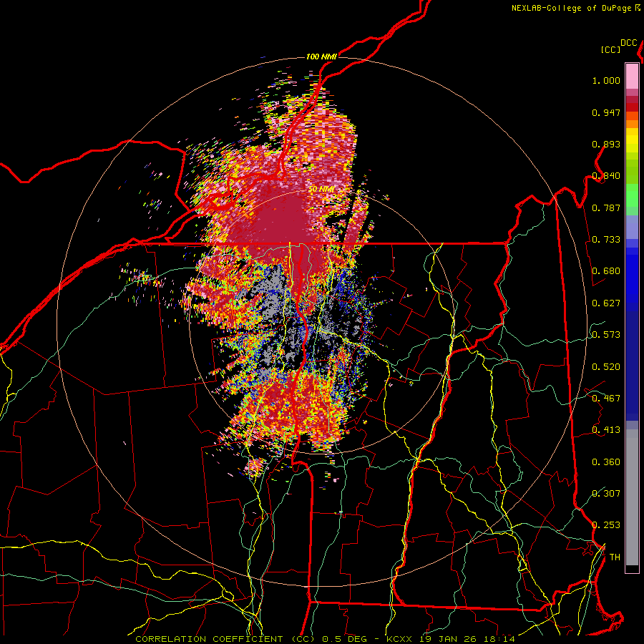Screen dimensions: 644x644
Task: Click the 0.413 scale value
Action: coord(606,430)
